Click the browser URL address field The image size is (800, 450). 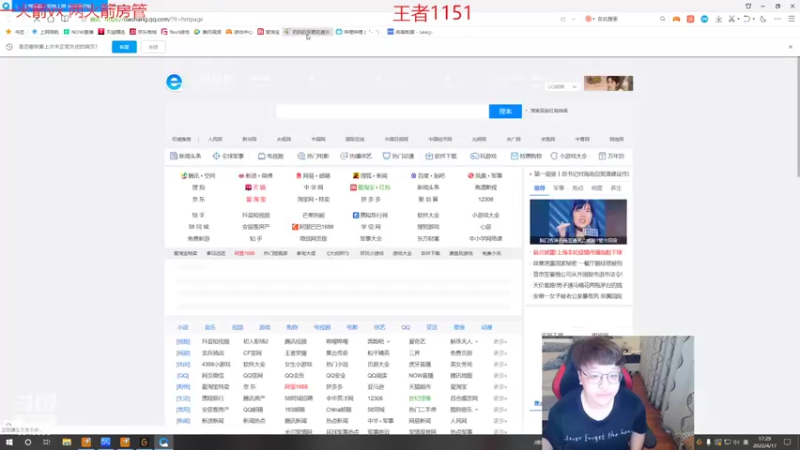(x=321, y=19)
